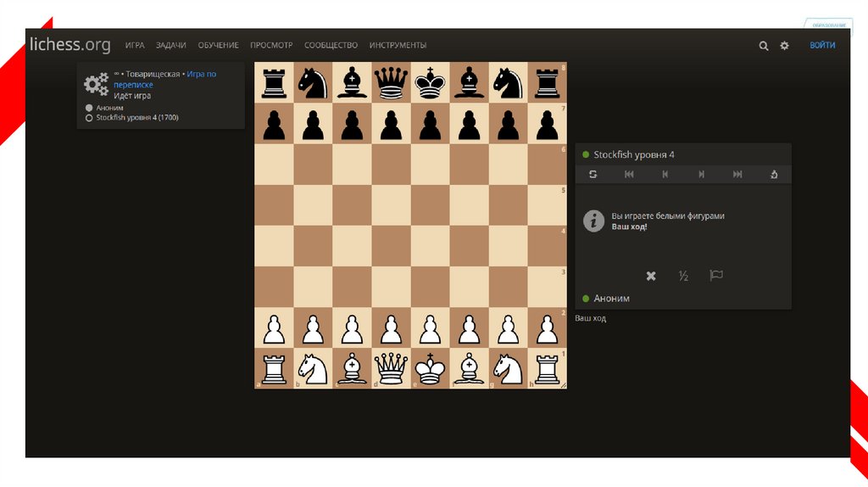Select the white pawn on d2
This screenshot has width=868, height=487.
click(391, 328)
